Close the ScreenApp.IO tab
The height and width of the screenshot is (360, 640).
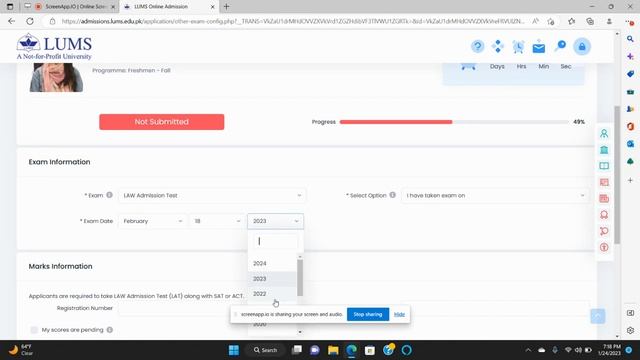(113, 7)
